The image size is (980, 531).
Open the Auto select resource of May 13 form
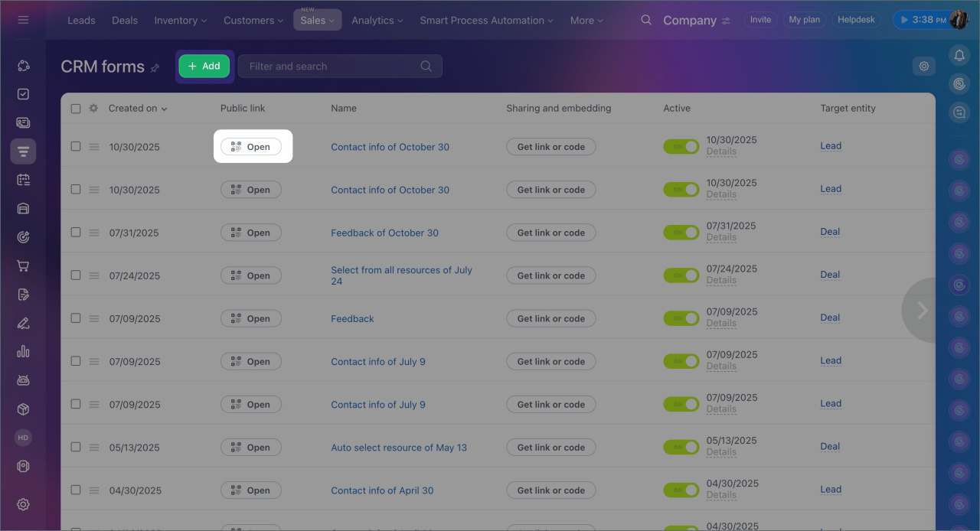point(398,448)
